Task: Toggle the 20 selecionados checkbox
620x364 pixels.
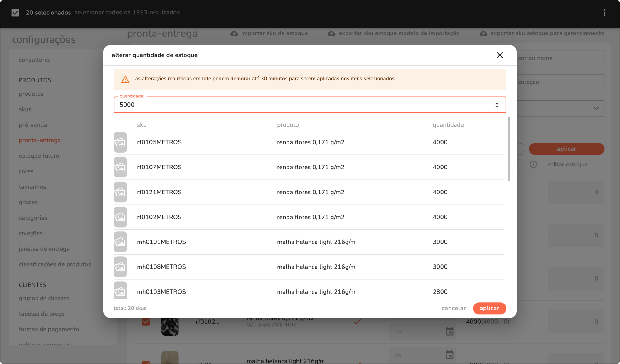Action: point(16,13)
